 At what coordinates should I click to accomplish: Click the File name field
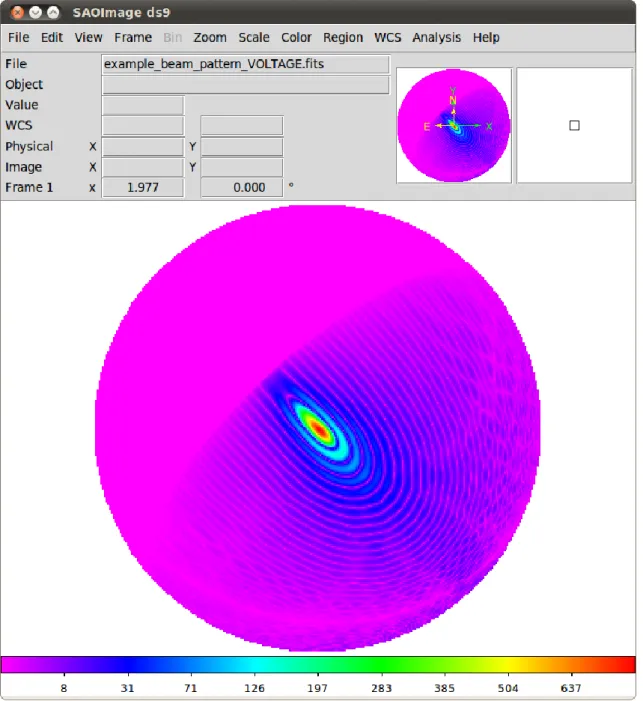[245, 64]
